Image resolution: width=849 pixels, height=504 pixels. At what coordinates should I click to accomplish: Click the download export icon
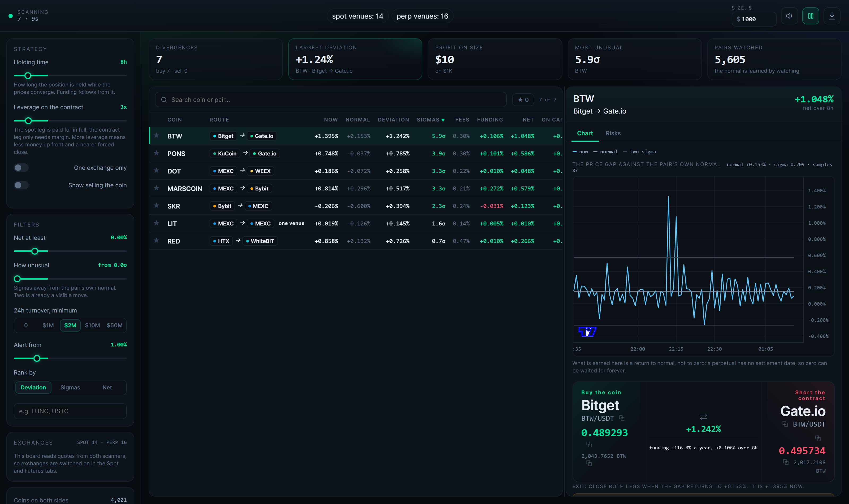click(x=832, y=16)
